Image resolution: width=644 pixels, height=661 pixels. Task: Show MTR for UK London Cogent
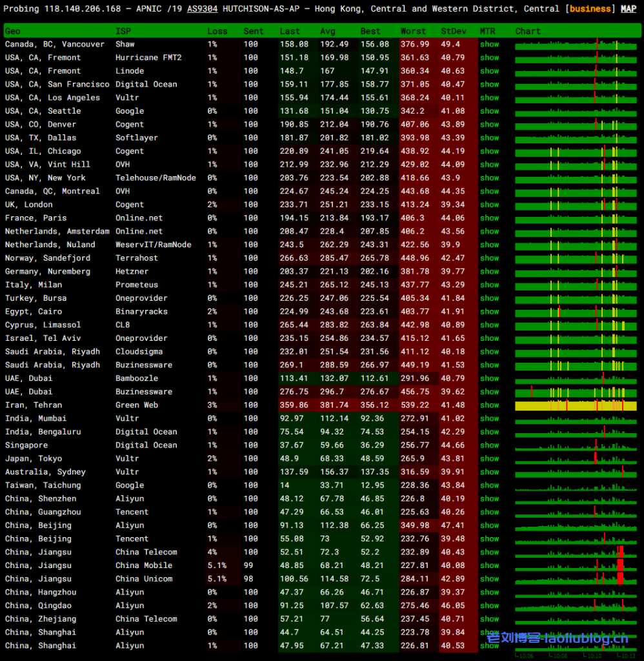(x=489, y=205)
